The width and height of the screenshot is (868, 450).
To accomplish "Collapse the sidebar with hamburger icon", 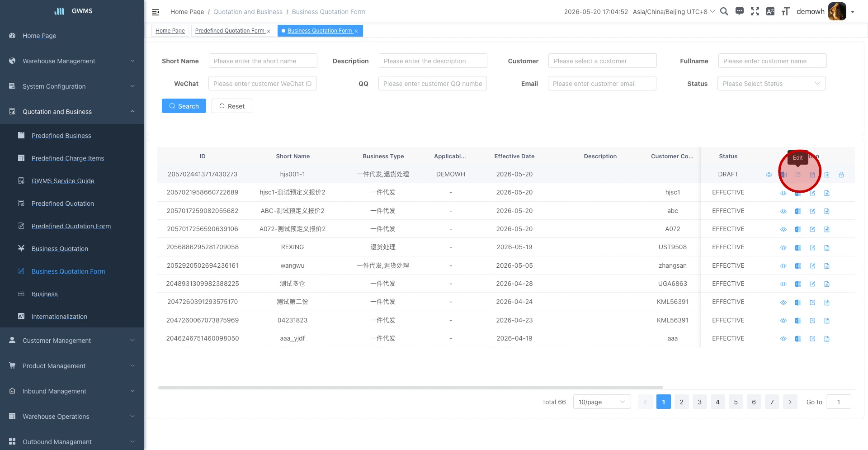I will click(x=156, y=12).
